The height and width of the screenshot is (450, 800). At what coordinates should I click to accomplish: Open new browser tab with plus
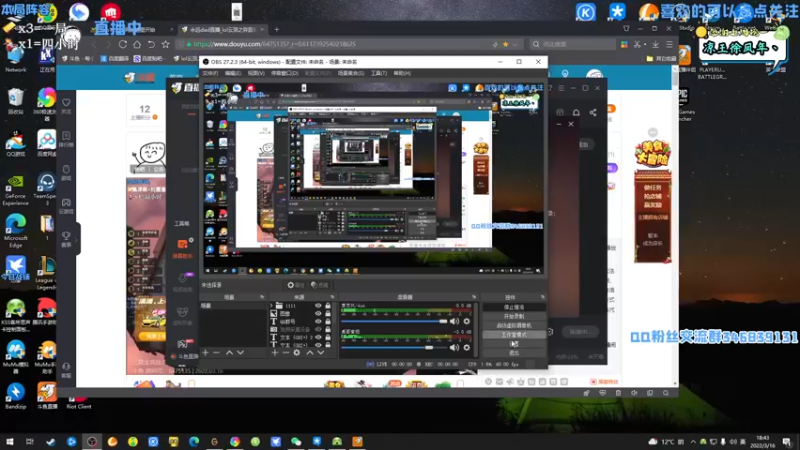click(x=277, y=30)
